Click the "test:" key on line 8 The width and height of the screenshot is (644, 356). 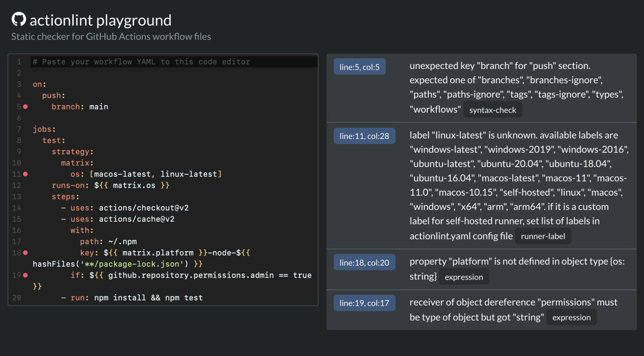pos(54,141)
